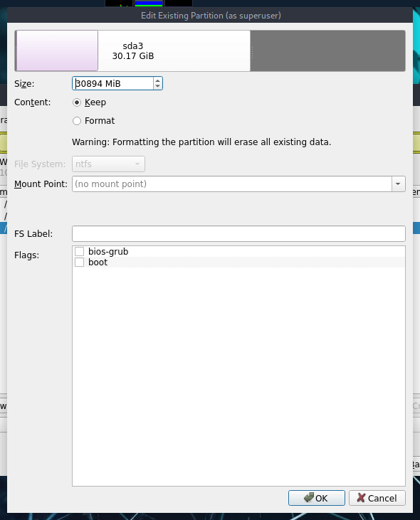Click the red X icon on Cancel

(x=361, y=497)
